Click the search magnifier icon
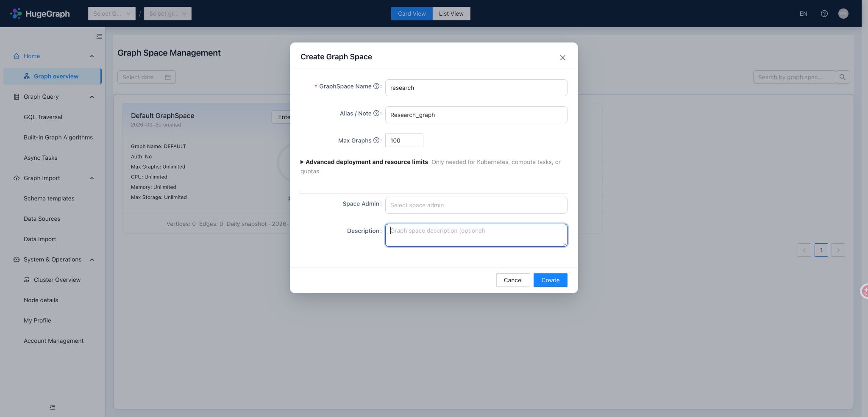Screen dimensions: 868x417 point(843,77)
